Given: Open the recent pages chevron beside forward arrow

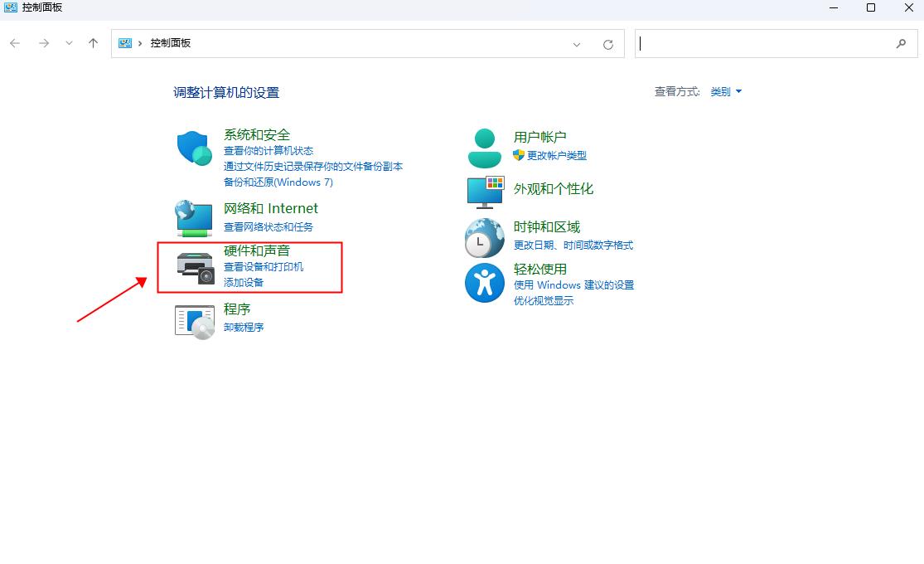Looking at the screenshot, I should [x=69, y=43].
